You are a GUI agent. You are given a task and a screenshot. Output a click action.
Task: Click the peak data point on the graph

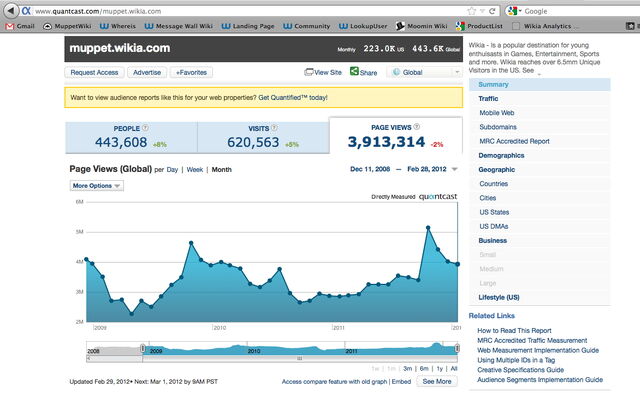(428, 227)
